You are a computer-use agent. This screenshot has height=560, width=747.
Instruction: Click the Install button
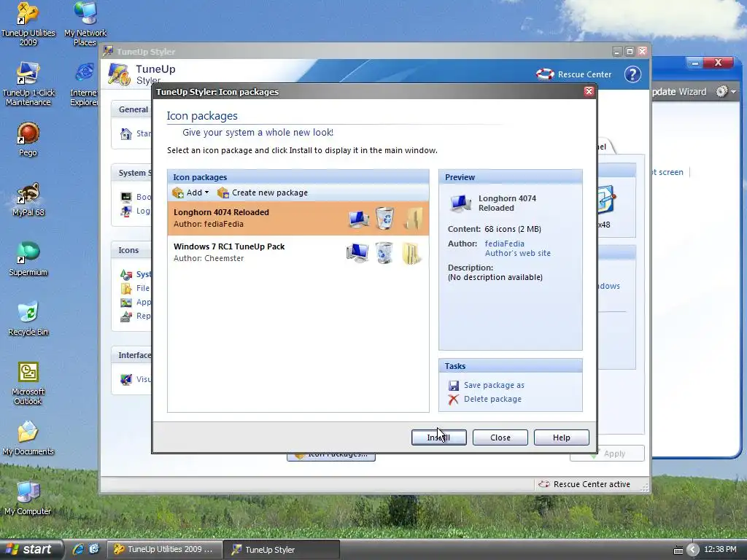point(438,437)
